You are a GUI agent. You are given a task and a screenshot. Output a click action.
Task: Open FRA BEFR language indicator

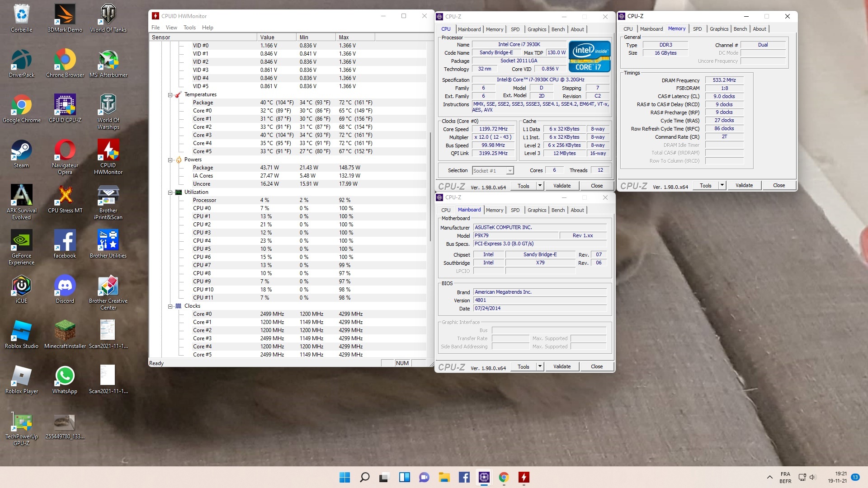(x=785, y=478)
